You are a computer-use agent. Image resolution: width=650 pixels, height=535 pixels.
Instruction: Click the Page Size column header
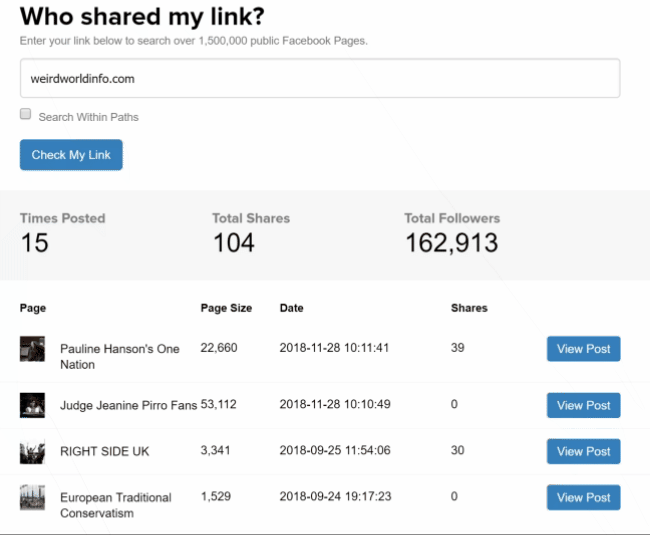coord(226,308)
